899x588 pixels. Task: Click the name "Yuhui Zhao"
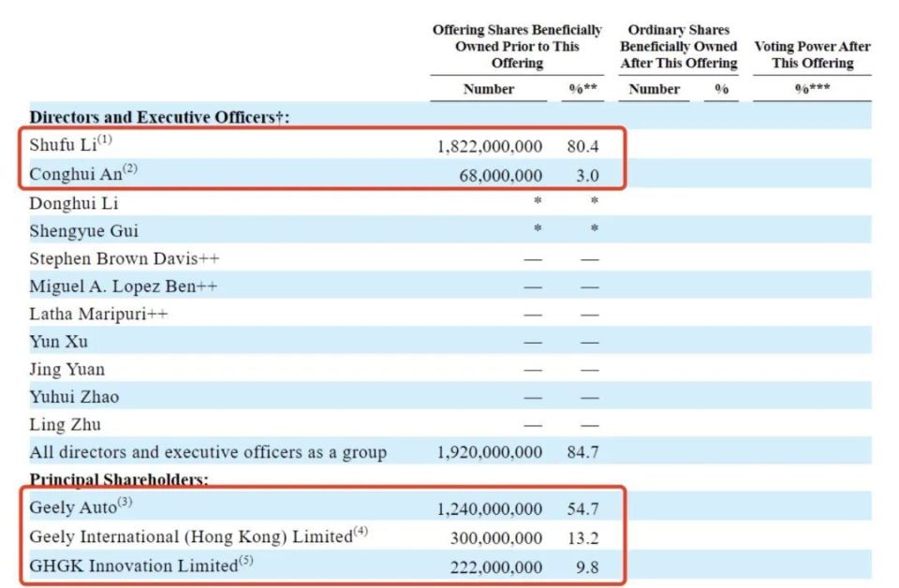[74, 397]
